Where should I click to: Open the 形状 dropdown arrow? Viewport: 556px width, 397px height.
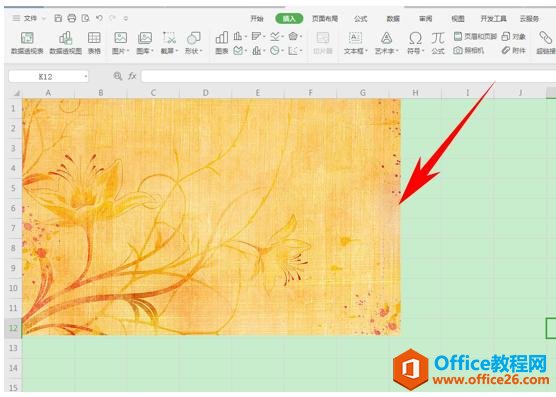(x=201, y=51)
